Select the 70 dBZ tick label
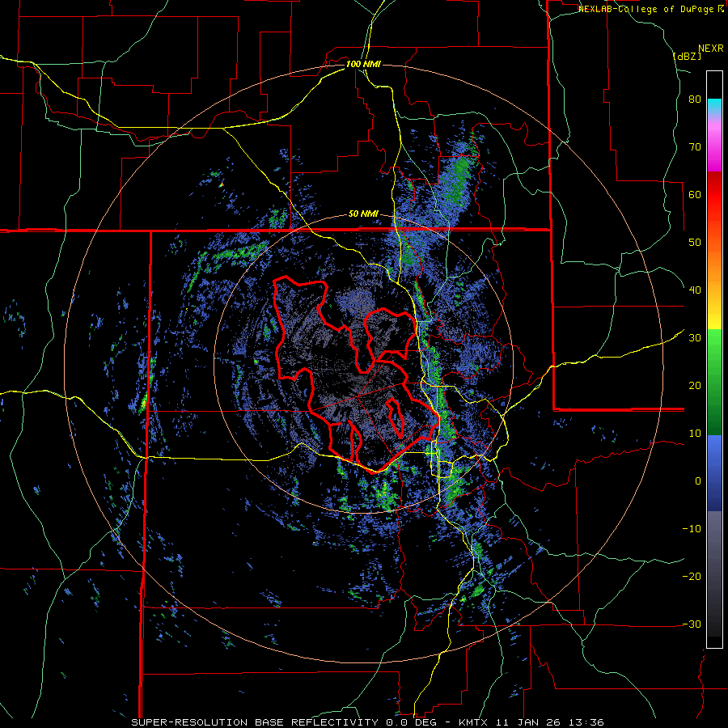 (695, 147)
